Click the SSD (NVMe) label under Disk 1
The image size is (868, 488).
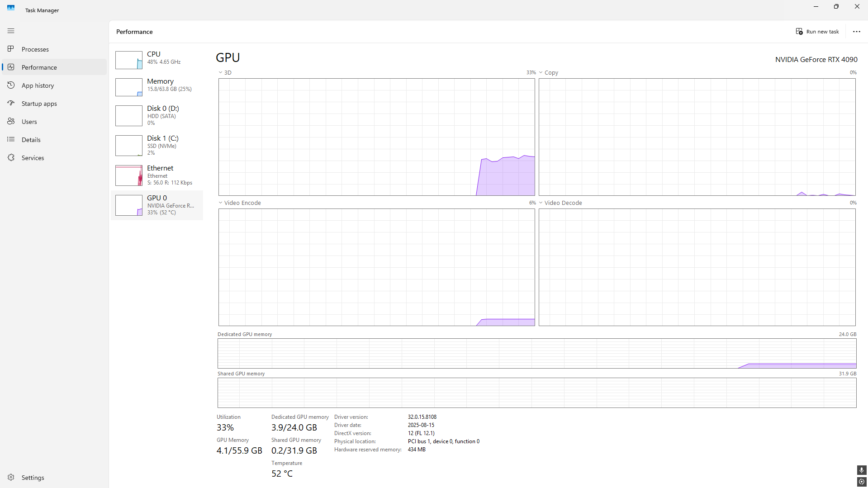(x=161, y=146)
